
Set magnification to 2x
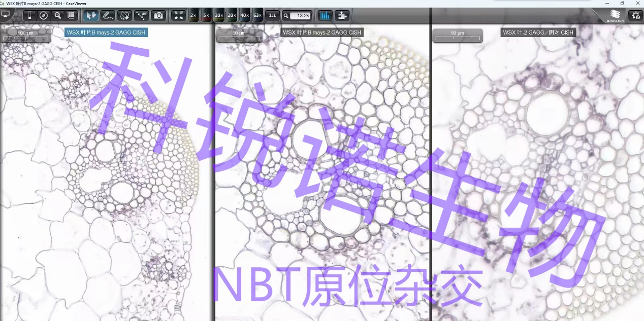click(x=194, y=15)
